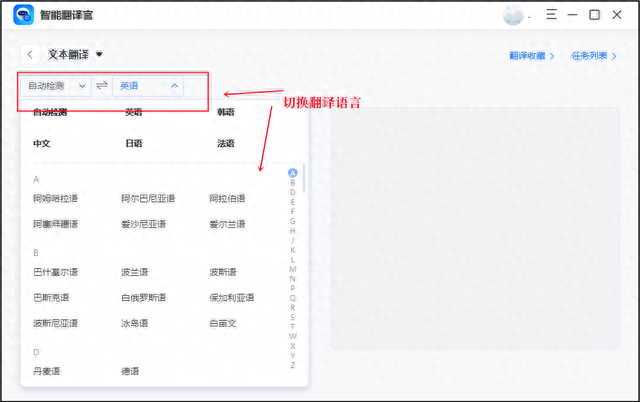Jump to letter Z in alphabet index
Screen dimensions: 640x402
click(293, 365)
